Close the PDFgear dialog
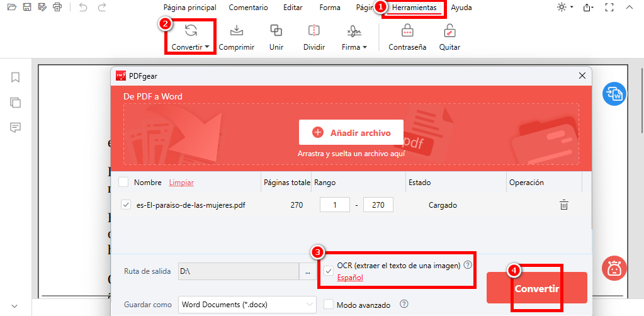This screenshot has height=316, width=644. click(582, 76)
